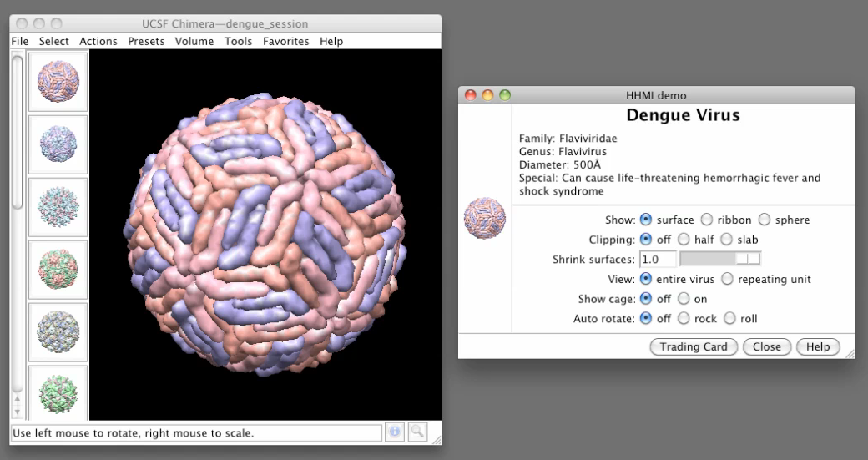Viewport: 868px width, 460px height.
Task: Click the dengue virus icon in HHMI demo
Action: pyautogui.click(x=485, y=218)
